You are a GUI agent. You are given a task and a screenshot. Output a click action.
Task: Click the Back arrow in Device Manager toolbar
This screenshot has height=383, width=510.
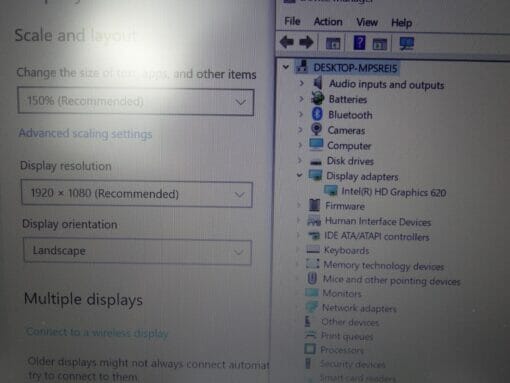(x=287, y=42)
